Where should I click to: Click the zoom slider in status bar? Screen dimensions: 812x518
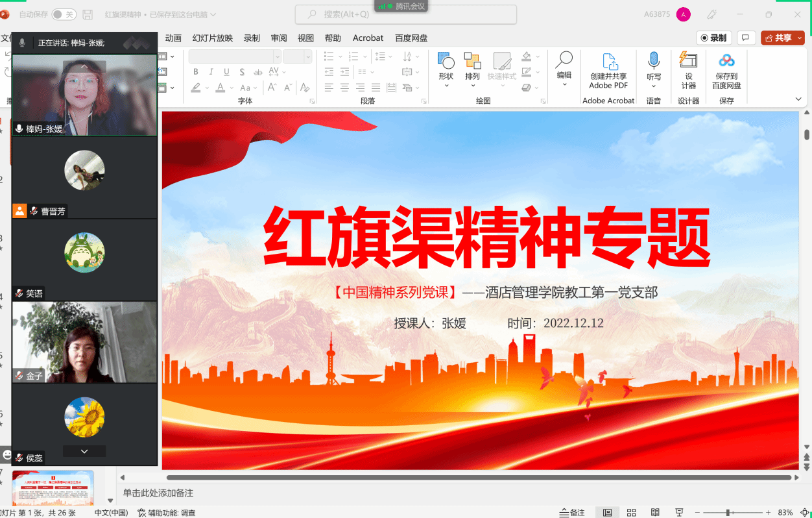tap(728, 512)
